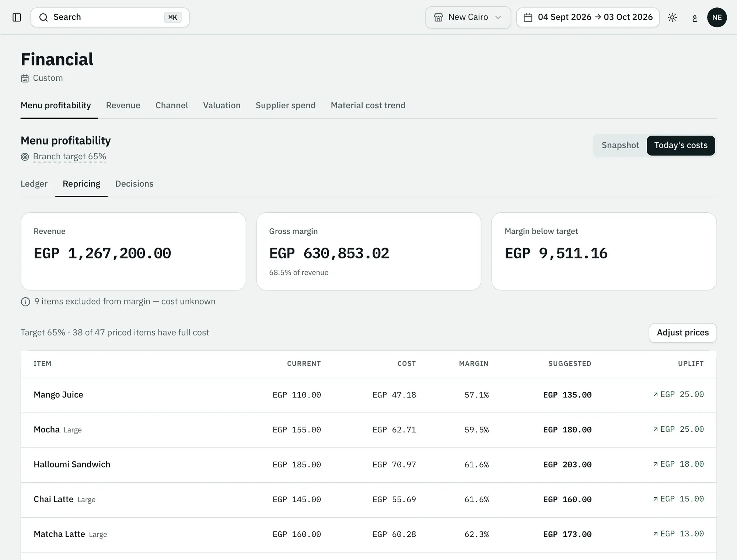Focus the Search input field
The width and height of the screenshot is (737, 560).
point(110,17)
